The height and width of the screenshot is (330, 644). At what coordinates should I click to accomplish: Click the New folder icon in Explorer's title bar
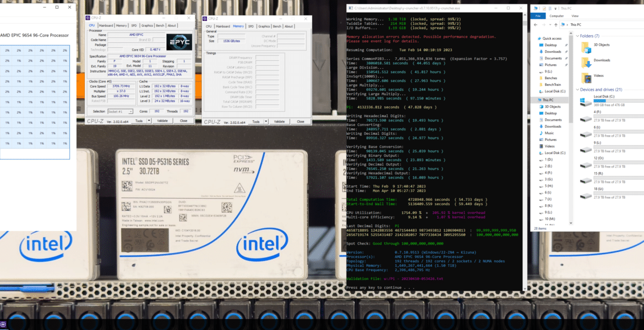coord(549,8)
